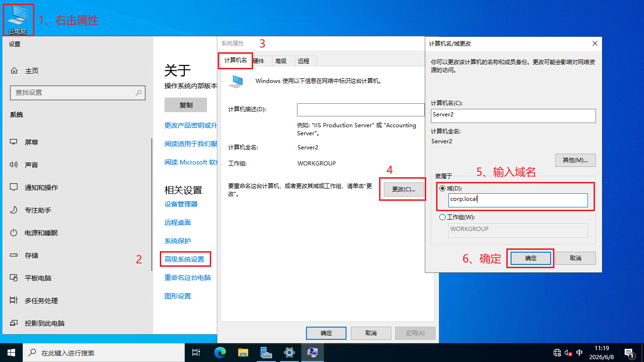Close the Computer Name/Domain Changes dialog
The width and height of the screenshot is (644, 362).
(594, 43)
